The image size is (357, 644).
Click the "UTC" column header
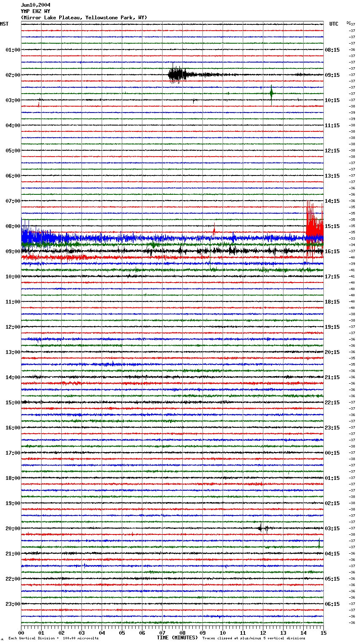(333, 24)
